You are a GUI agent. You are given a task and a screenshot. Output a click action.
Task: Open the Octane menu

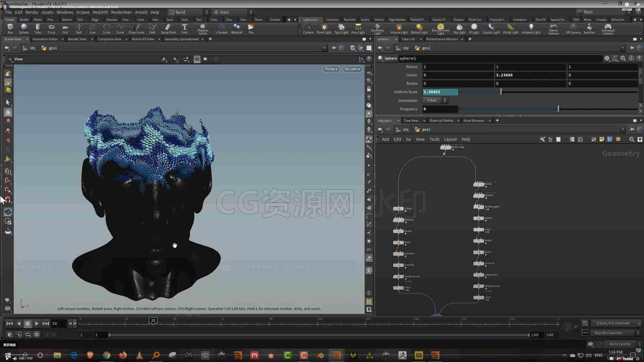coord(83,12)
